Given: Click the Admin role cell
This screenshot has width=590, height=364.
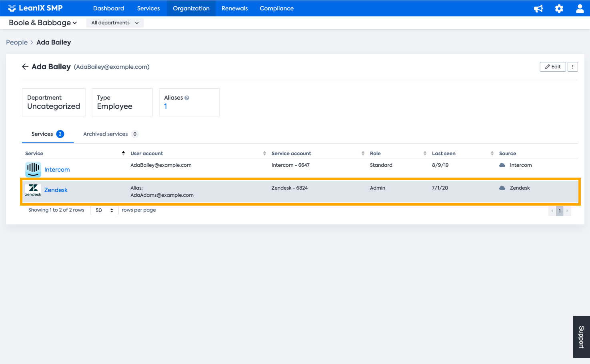Looking at the screenshot, I should click(x=378, y=188).
